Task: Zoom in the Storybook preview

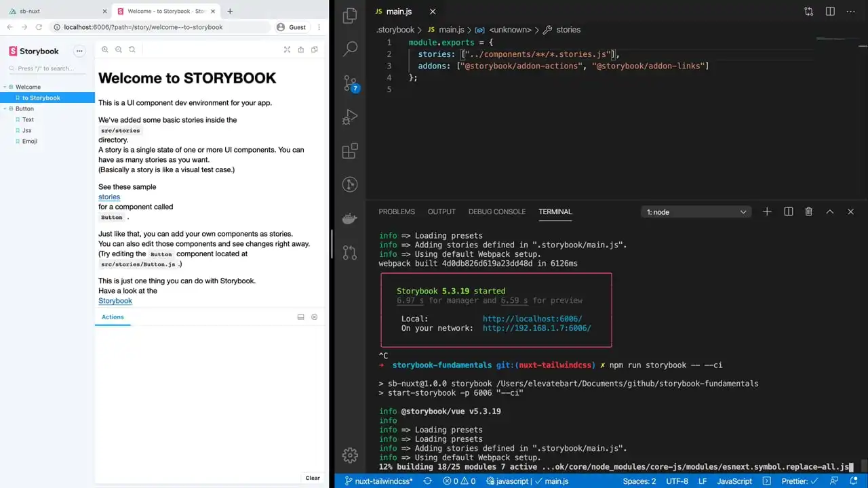Action: pos(105,49)
